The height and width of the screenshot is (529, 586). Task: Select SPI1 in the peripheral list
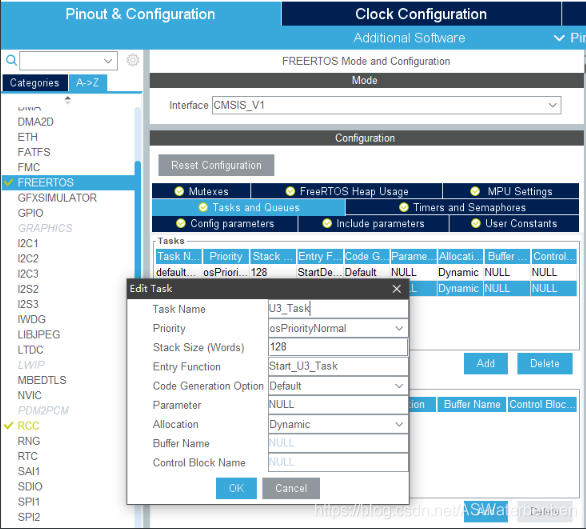click(x=28, y=502)
